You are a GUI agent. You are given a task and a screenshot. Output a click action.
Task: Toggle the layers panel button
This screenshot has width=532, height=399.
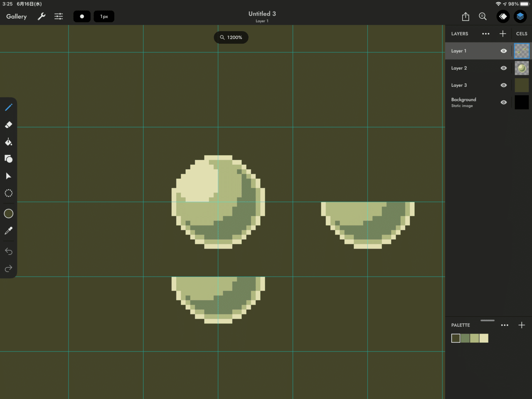pyautogui.click(x=520, y=16)
